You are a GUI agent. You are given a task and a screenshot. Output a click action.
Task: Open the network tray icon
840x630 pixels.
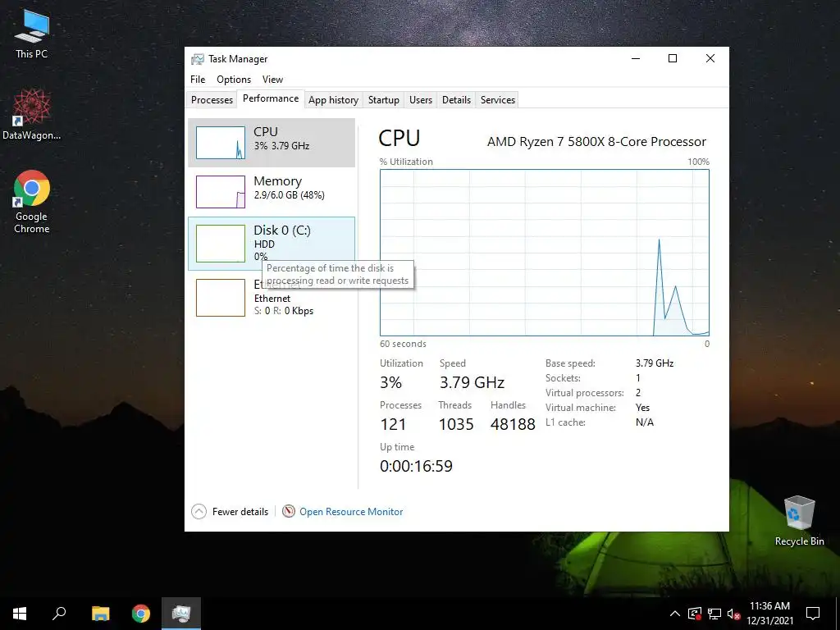(x=714, y=614)
